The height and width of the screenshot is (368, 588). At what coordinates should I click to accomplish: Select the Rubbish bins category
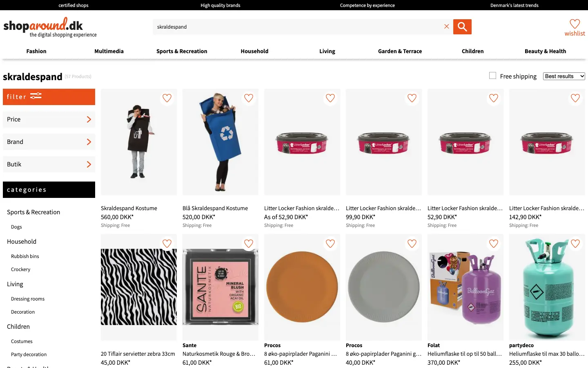(25, 256)
